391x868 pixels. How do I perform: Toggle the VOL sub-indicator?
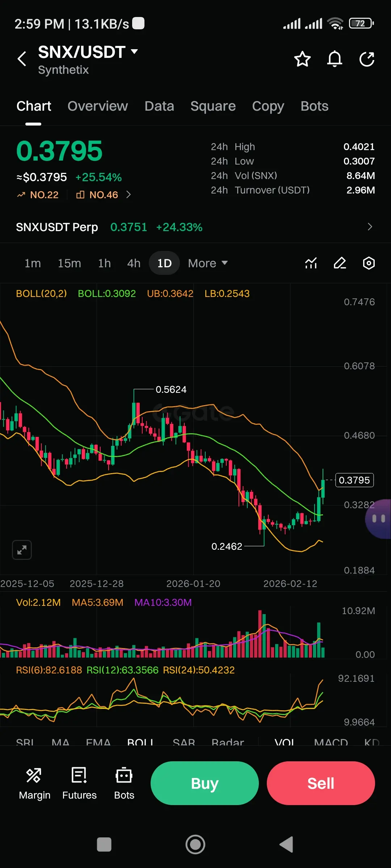coord(285,743)
